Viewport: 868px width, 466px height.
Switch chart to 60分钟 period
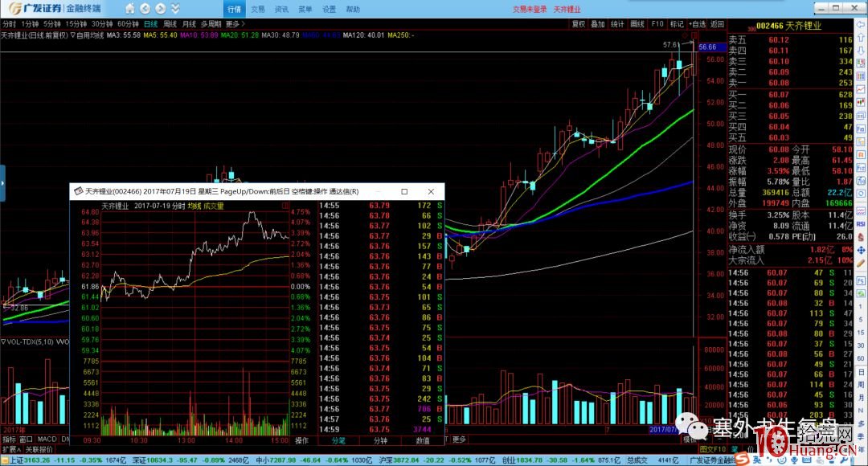tap(129, 24)
